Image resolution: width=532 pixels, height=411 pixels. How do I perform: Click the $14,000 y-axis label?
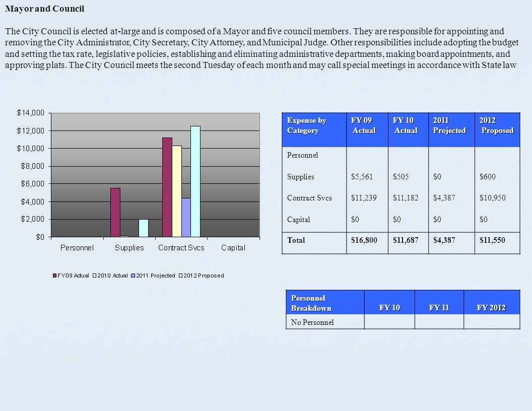(x=31, y=113)
